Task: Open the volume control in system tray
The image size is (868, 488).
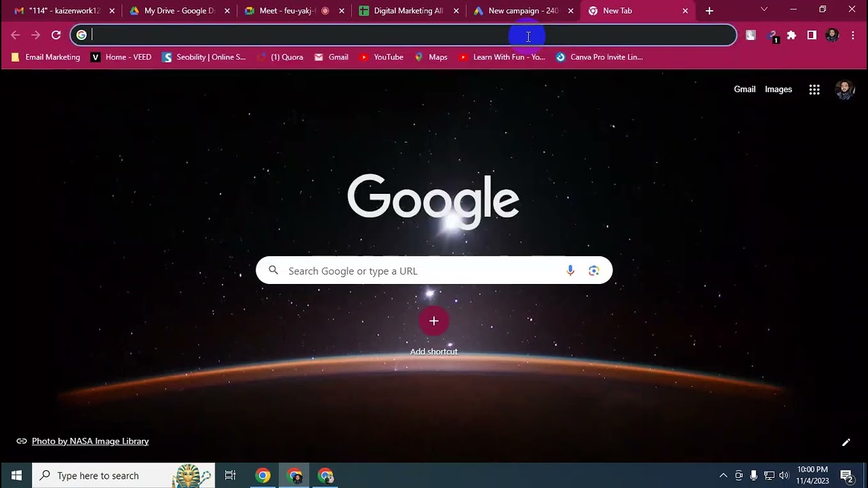Action: tap(785, 475)
